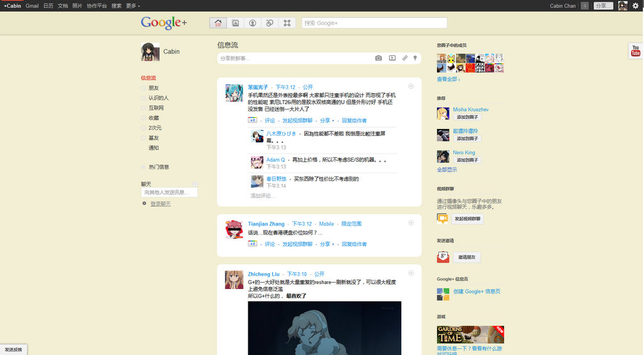Open the Circles icon in navigation bar
The height and width of the screenshot is (355, 644).
pyautogui.click(x=270, y=23)
